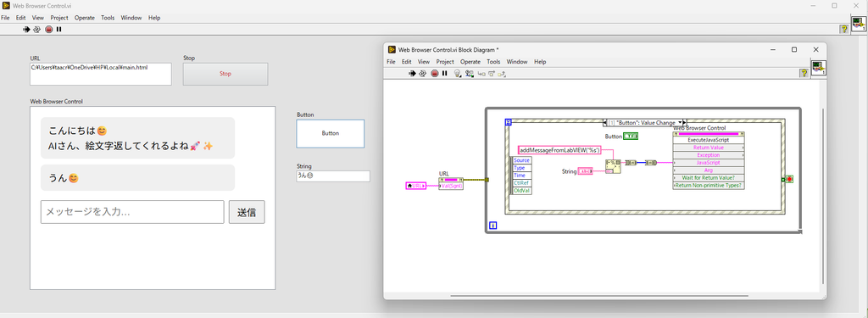Click the second conversion node before JavaScript input
This screenshot has height=318, width=868.
tap(651, 163)
